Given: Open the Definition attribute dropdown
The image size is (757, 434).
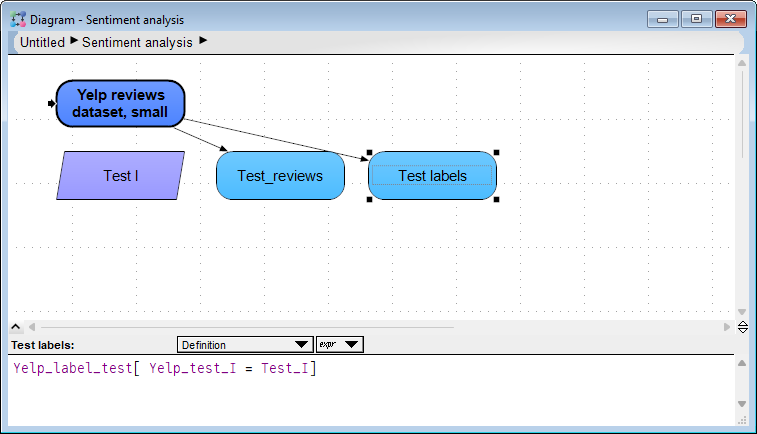Looking at the screenshot, I should 245,345.
